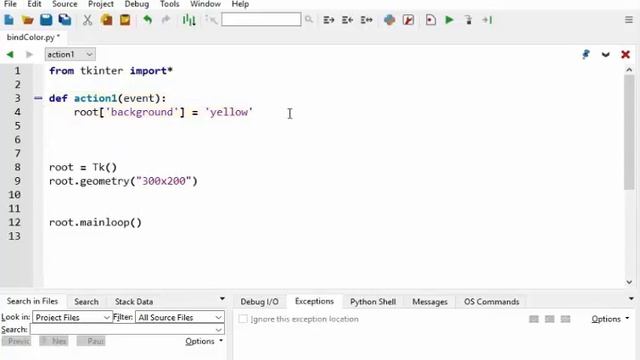Screen dimensions: 640x360
Task: Open the hamburger menu at toolbar right
Action: pos(629,20)
